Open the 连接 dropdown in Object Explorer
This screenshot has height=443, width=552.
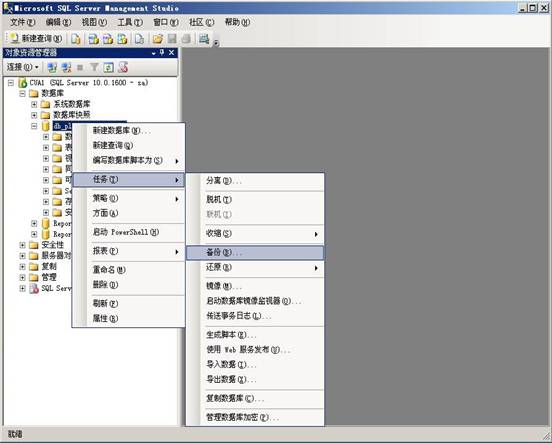point(23,67)
